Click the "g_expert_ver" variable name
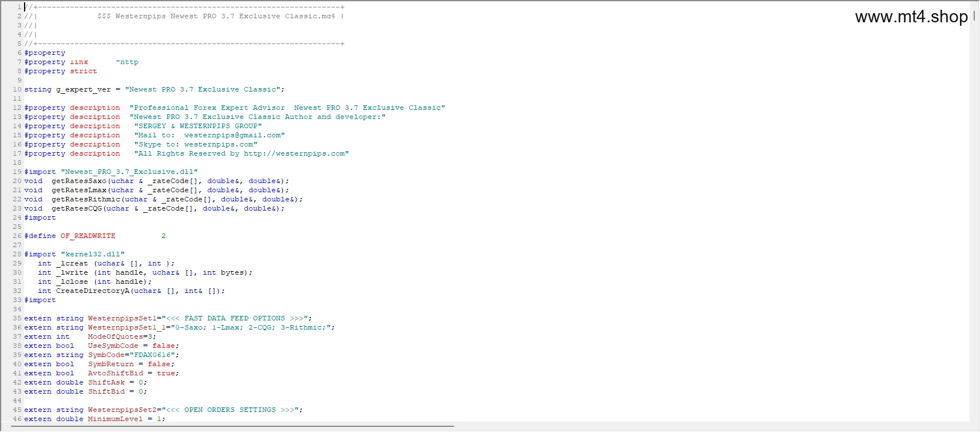The height and width of the screenshot is (432, 980). pyautogui.click(x=84, y=89)
